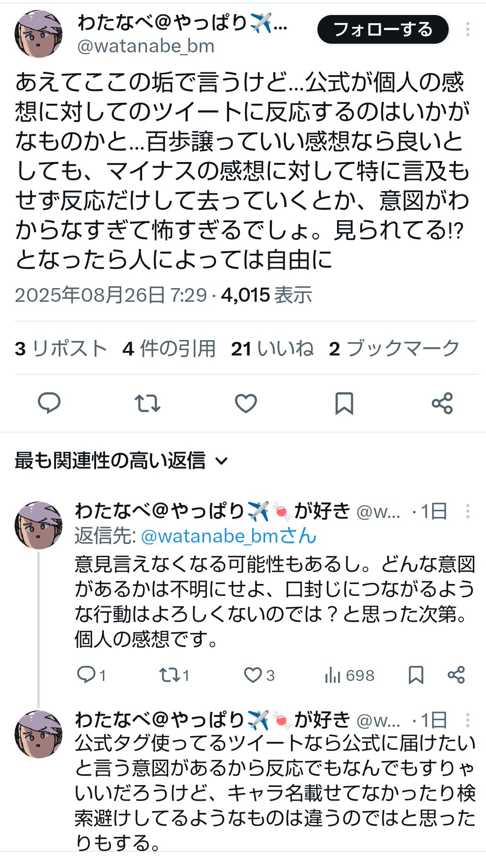Screen dimensions: 486x868
Task: View the 4 件の引用 quotes list
Action: click(x=169, y=349)
